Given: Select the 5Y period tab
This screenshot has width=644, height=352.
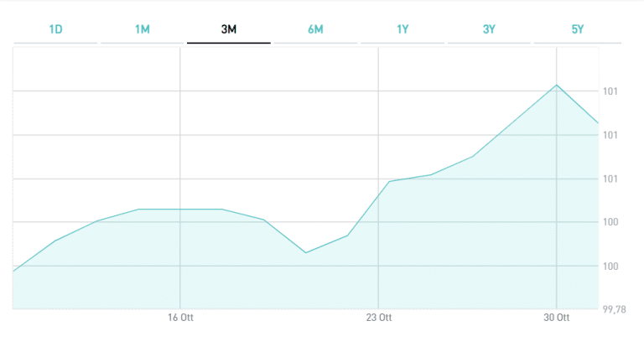Looking at the screenshot, I should point(576,30).
